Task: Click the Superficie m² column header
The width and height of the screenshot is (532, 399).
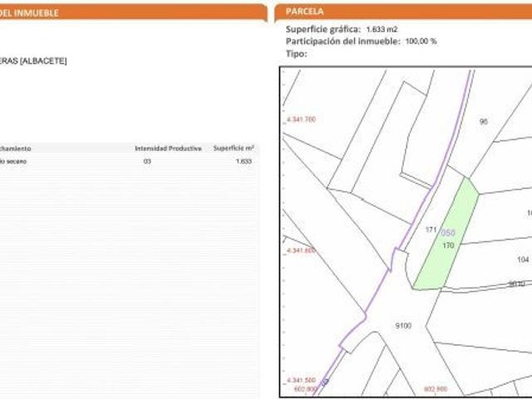Action: pos(234,148)
